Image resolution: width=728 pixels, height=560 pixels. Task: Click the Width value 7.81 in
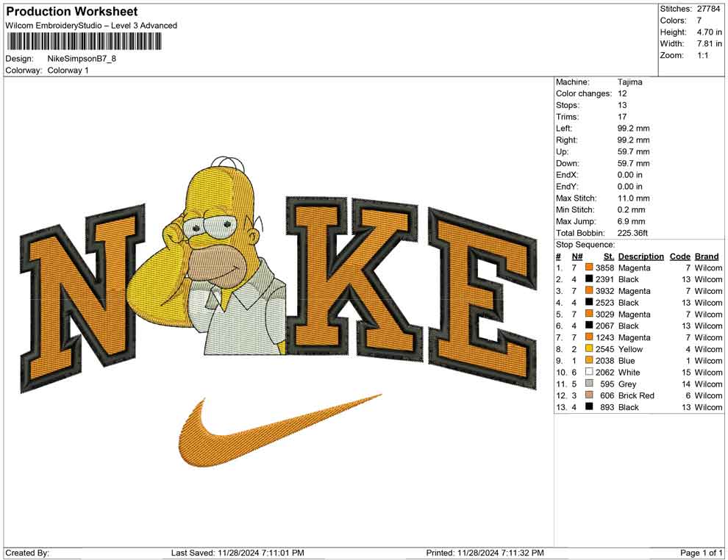709,43
